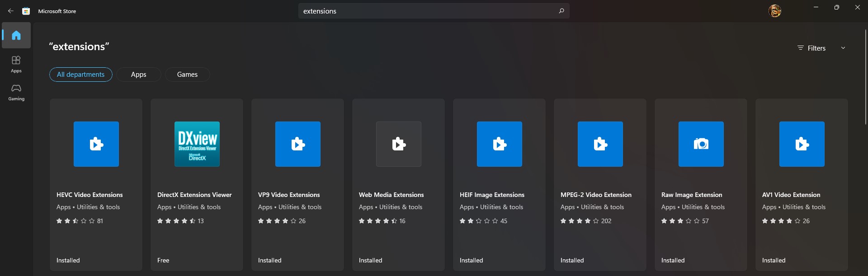The height and width of the screenshot is (276, 868).
Task: Expand the Filters chevron
Action: coord(843,48)
